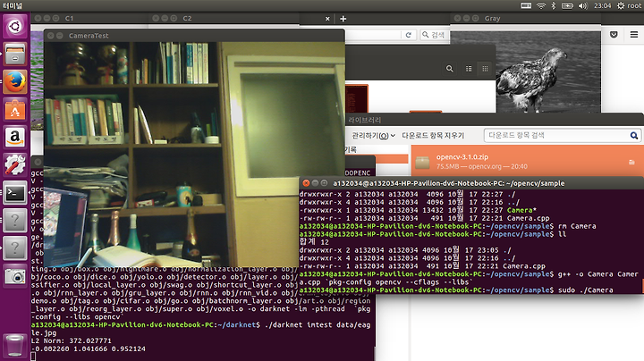Click the Firefox search box
644x361 pixels.
pyautogui.click(x=435, y=35)
